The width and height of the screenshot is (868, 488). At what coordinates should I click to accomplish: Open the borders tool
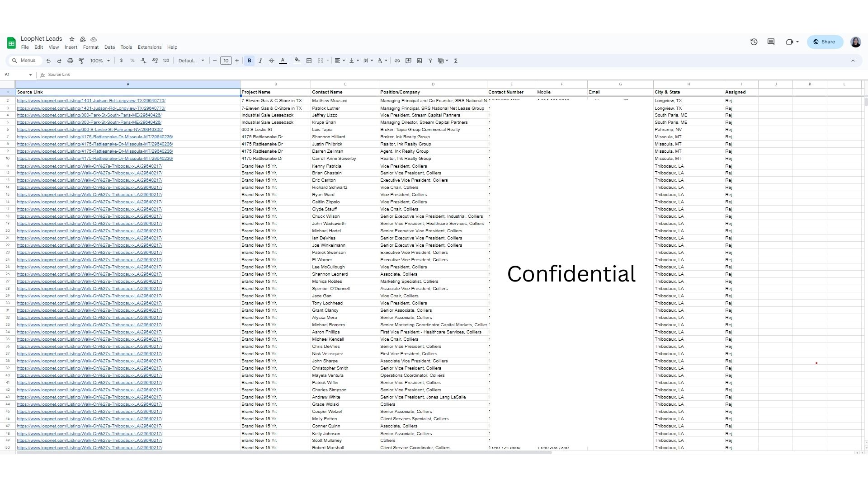coord(309,61)
